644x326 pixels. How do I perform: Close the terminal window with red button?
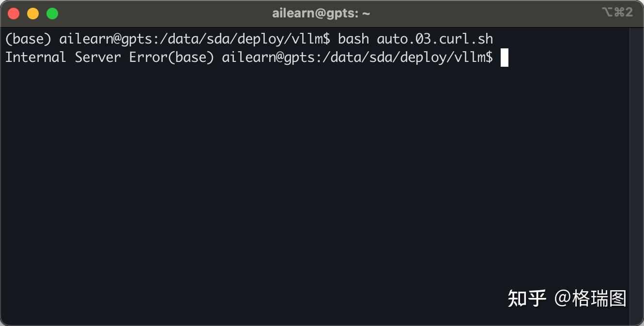(x=14, y=14)
